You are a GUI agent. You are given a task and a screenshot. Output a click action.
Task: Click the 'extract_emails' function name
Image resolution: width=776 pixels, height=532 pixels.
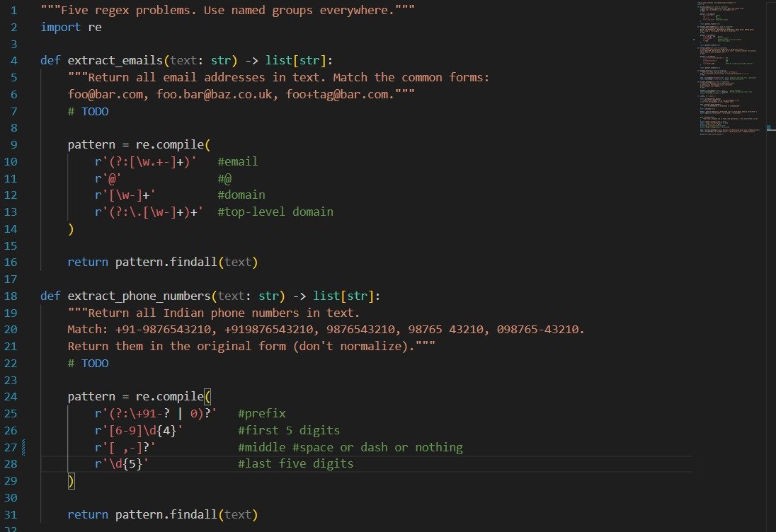point(115,60)
